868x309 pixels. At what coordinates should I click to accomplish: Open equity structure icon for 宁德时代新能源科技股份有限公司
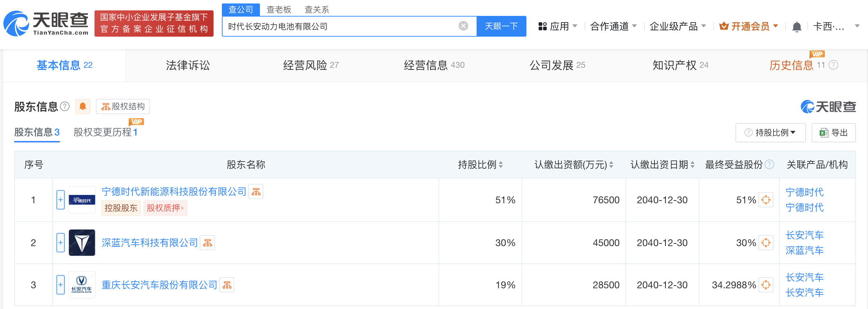(256, 191)
